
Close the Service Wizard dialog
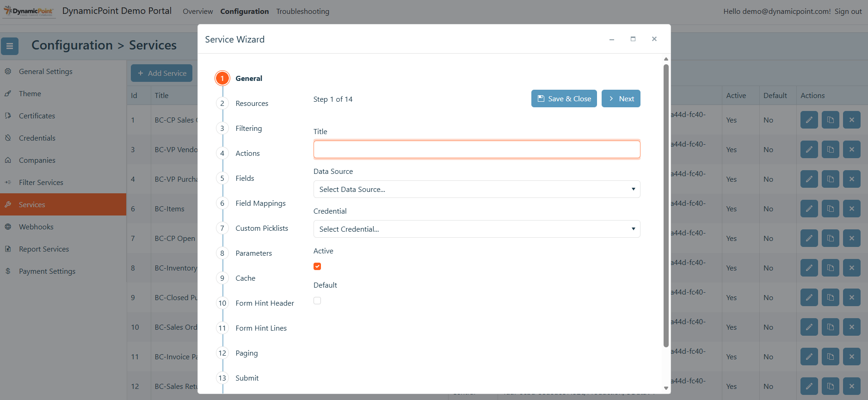tap(654, 39)
